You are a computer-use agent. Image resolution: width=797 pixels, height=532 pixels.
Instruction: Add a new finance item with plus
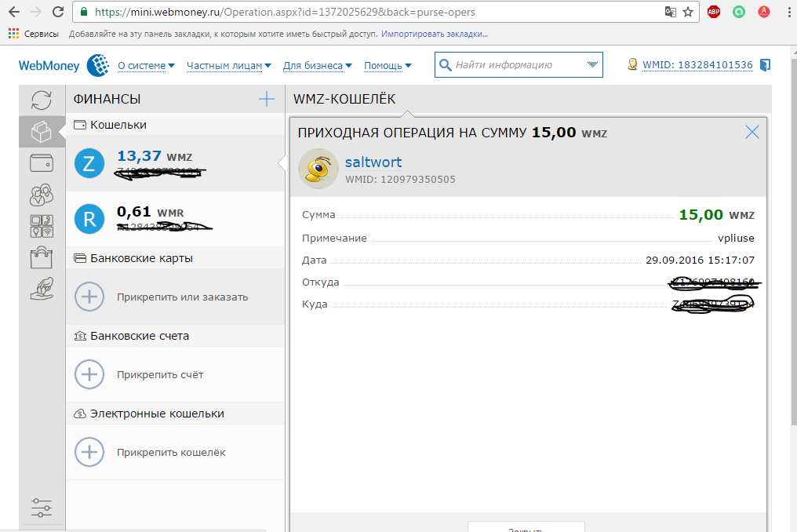267,99
